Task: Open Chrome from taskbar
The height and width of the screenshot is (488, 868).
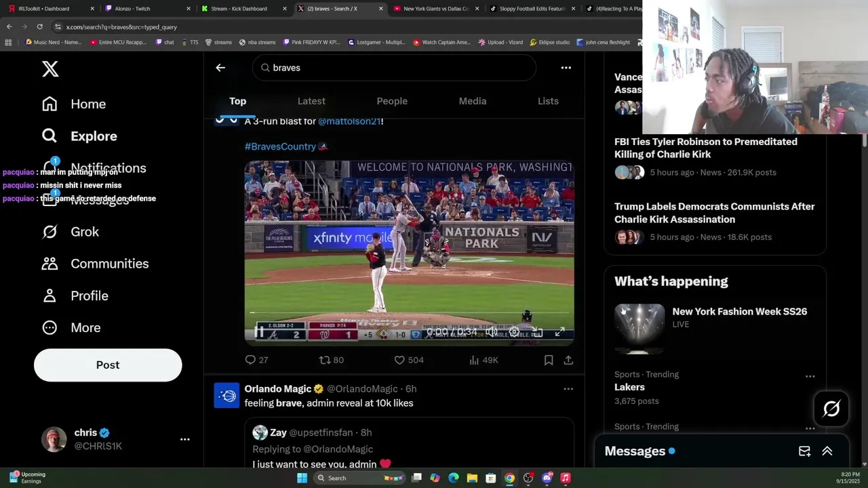Action: 509,478
